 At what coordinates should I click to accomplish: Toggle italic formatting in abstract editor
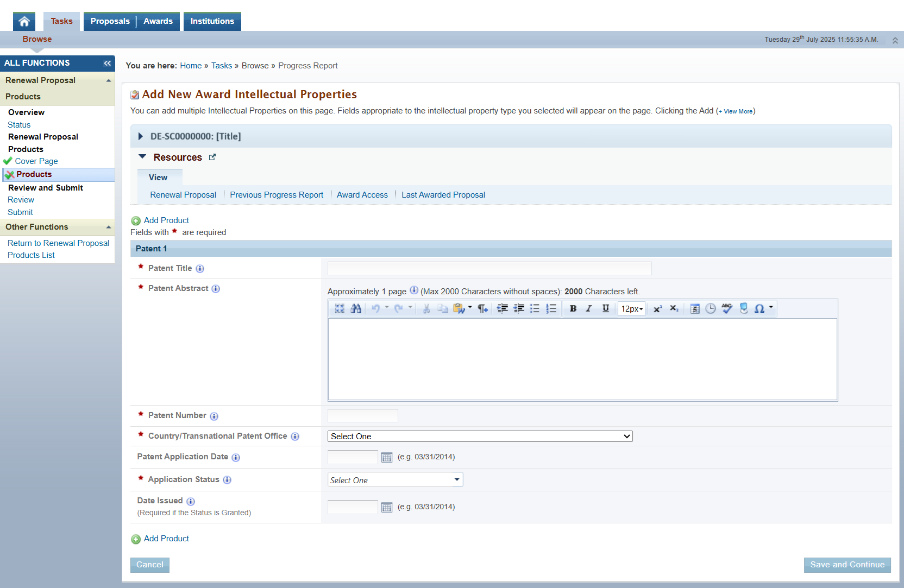(589, 308)
